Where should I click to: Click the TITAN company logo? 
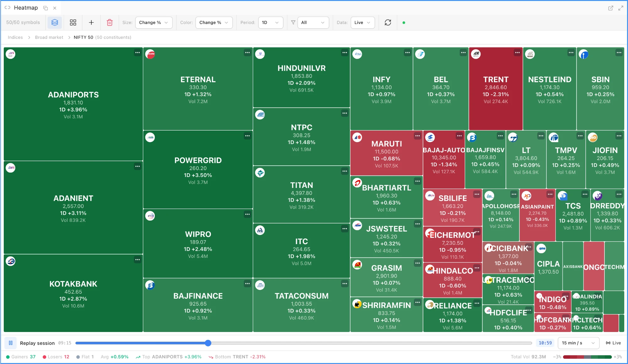pyautogui.click(x=260, y=173)
